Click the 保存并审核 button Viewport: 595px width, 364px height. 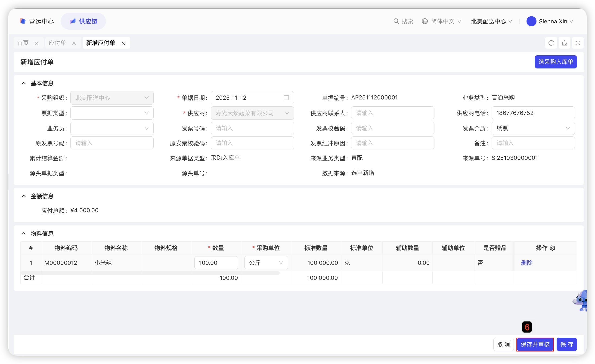point(535,344)
